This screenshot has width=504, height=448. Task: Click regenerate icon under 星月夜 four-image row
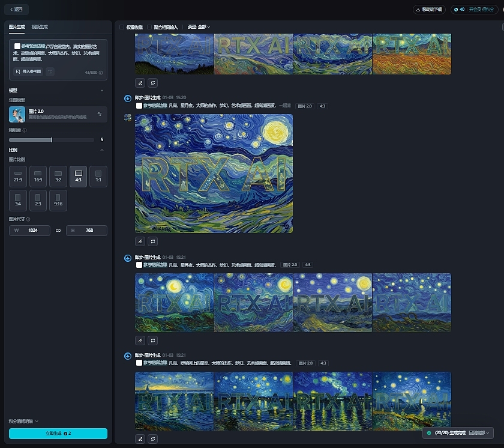tap(152, 341)
